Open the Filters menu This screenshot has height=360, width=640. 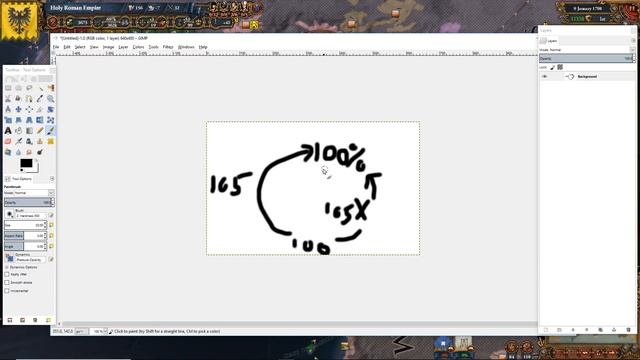tap(168, 47)
